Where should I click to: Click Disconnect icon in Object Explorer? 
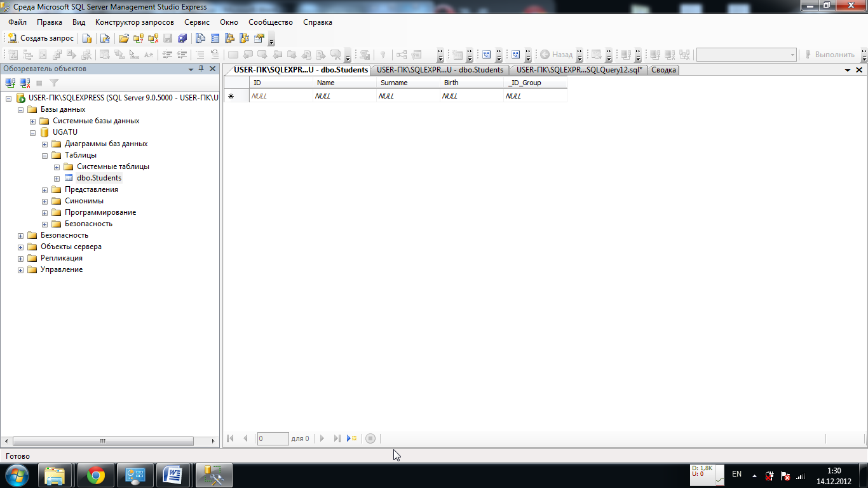25,83
